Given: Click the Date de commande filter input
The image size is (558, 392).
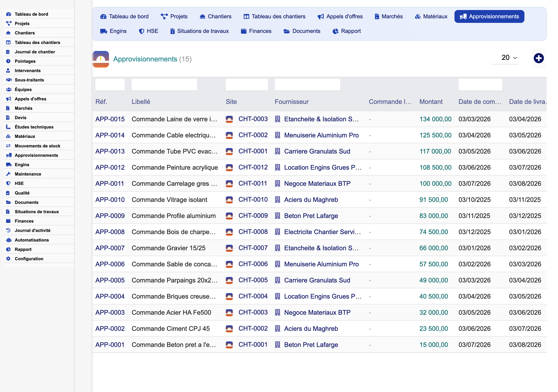Looking at the screenshot, I should click(480, 85).
